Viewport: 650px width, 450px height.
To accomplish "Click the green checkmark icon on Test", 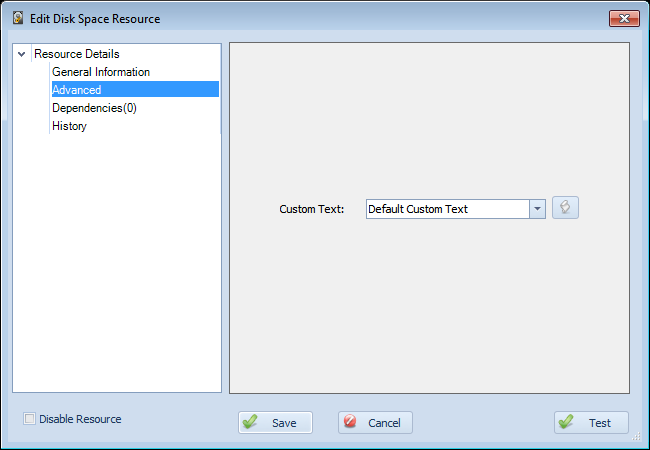I will coord(566,421).
